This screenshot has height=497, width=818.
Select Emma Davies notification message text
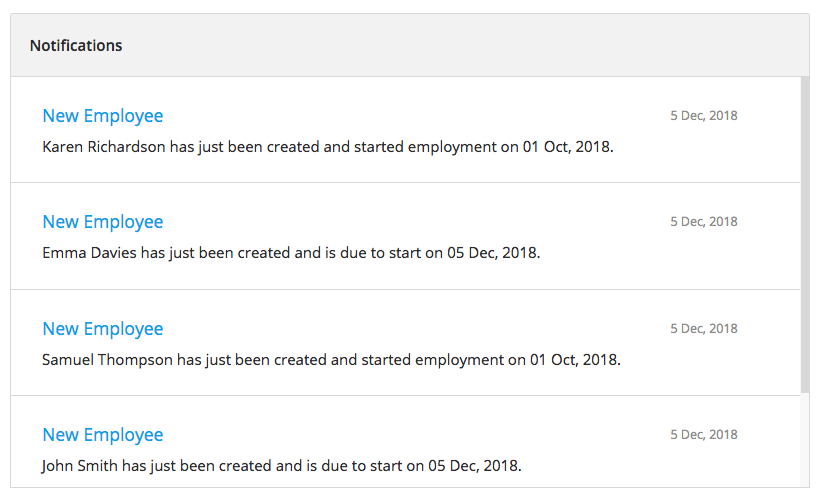click(291, 253)
